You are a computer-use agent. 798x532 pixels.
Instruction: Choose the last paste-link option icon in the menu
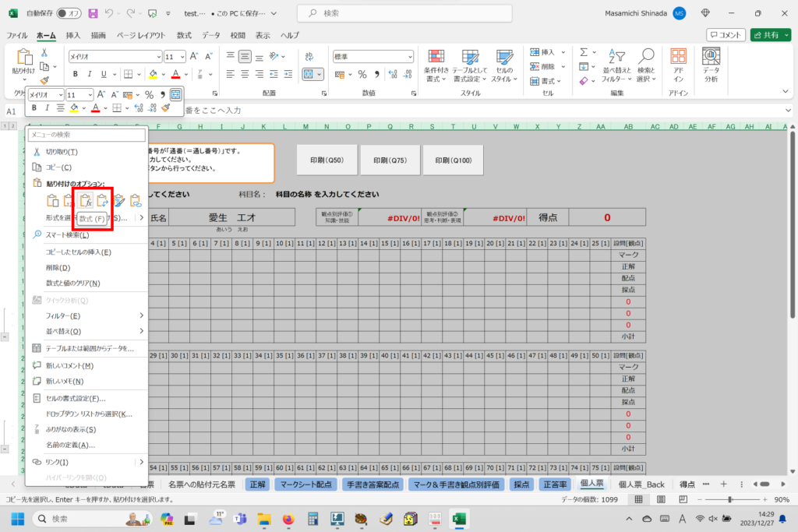(136, 201)
